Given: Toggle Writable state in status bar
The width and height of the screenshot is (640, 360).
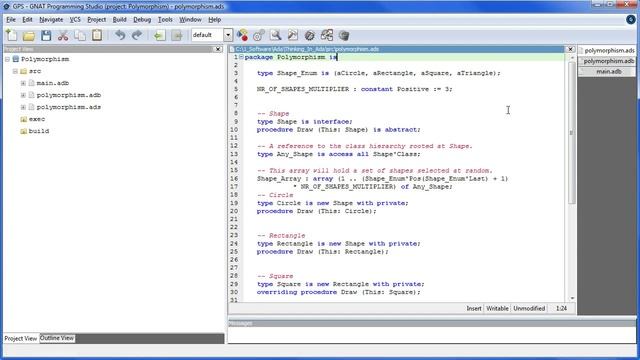Looking at the screenshot, I should 497,309.
